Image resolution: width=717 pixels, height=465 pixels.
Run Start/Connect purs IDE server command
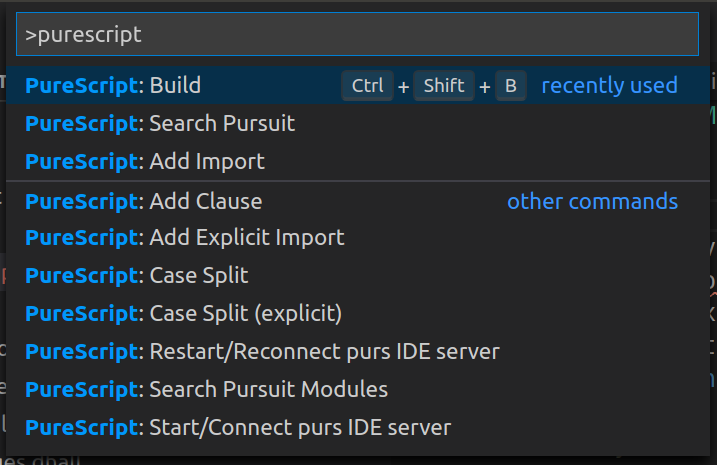click(x=358, y=427)
